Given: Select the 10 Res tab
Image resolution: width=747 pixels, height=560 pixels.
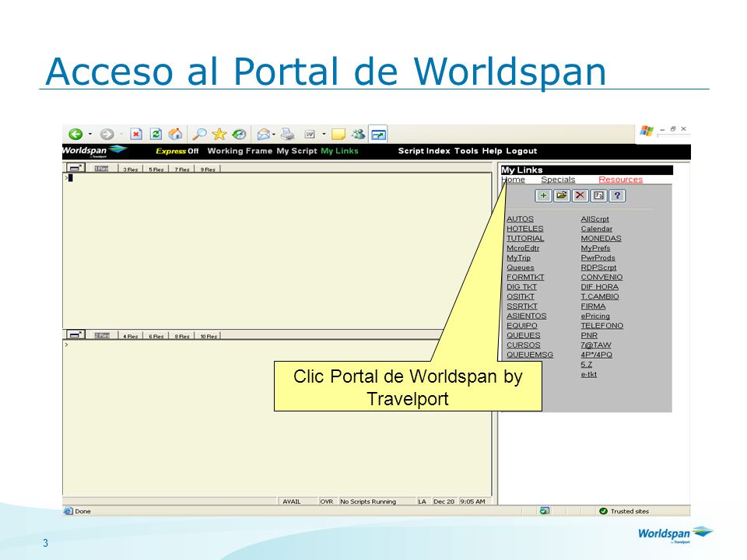Looking at the screenshot, I should coord(209,336).
